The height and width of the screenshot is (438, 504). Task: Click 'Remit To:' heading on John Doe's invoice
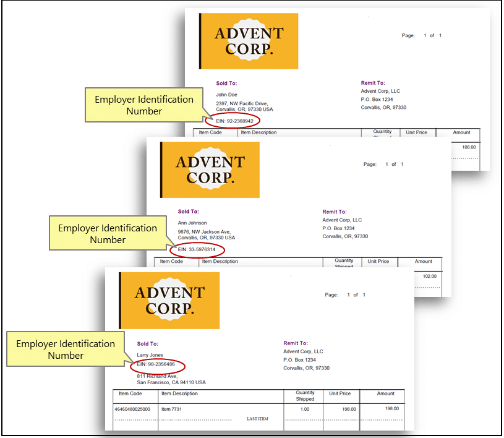tap(373, 83)
